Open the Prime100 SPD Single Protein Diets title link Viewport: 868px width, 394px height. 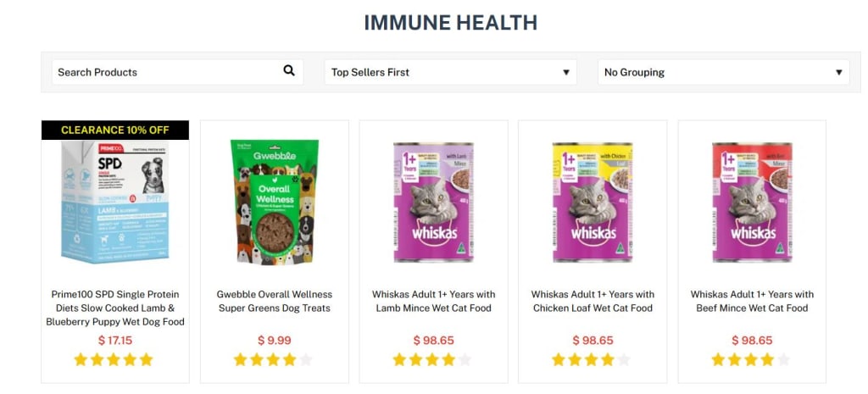coord(115,308)
